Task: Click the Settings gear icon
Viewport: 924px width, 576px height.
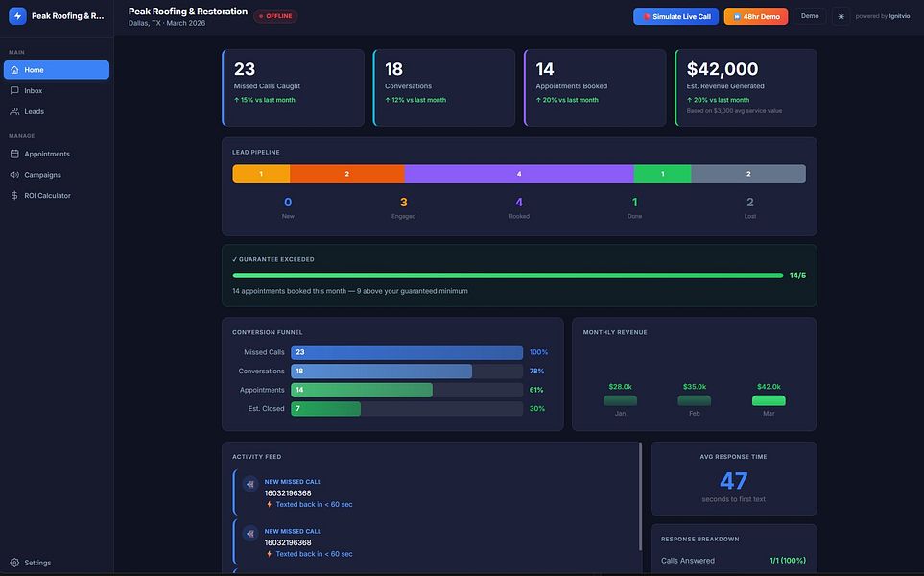Action: [x=14, y=563]
